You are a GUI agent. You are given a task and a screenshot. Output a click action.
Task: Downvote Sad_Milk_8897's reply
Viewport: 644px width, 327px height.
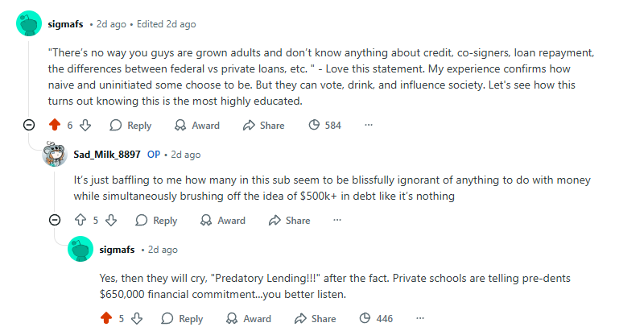pos(112,220)
